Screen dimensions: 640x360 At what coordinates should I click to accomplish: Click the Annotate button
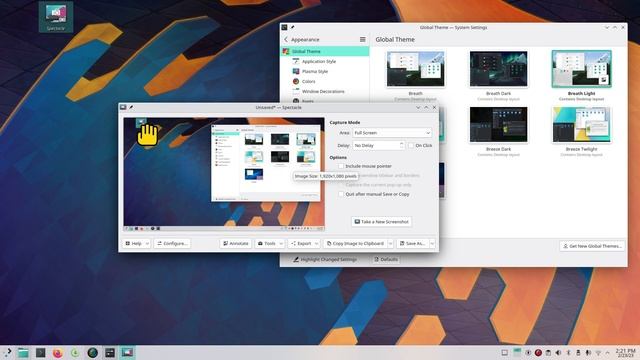tap(236, 243)
